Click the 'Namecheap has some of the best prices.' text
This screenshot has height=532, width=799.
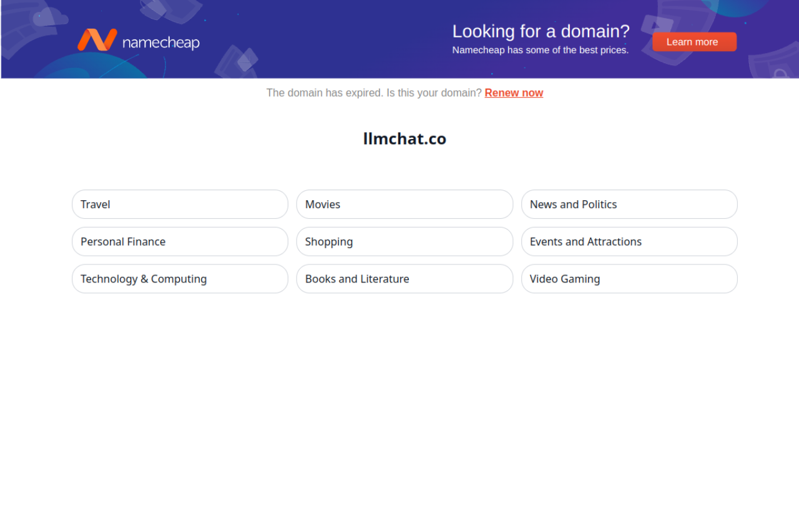pos(540,50)
